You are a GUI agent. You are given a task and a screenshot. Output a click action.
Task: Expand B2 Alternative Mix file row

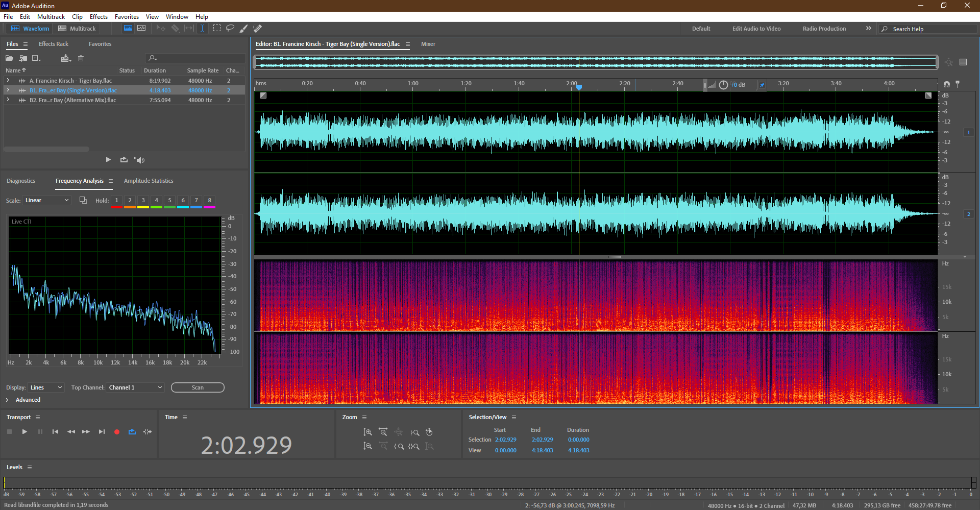(x=8, y=100)
